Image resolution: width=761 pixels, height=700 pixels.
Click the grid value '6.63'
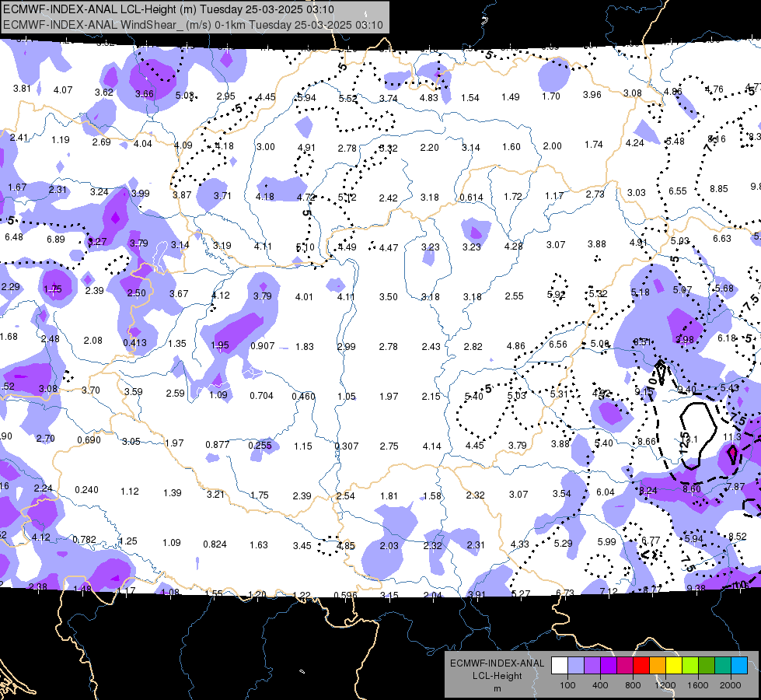(721, 239)
